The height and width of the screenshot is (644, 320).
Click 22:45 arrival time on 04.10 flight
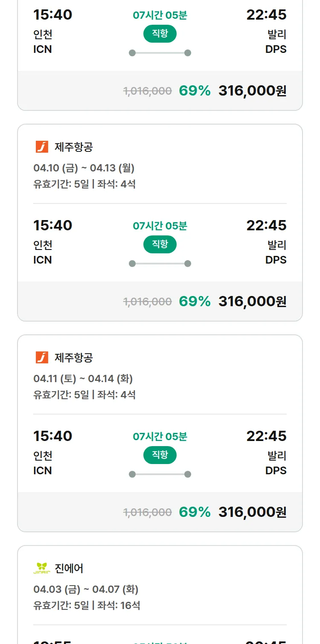point(266,225)
